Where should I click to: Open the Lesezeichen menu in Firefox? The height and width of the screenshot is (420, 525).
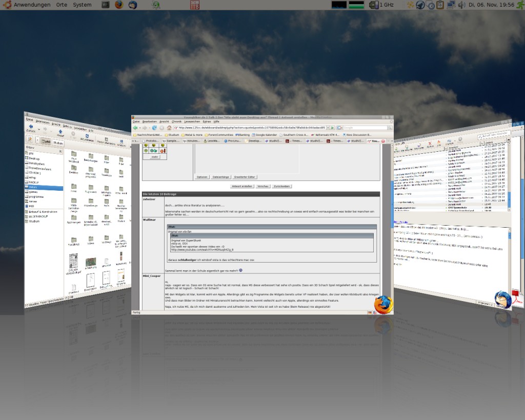pyautogui.click(x=192, y=122)
